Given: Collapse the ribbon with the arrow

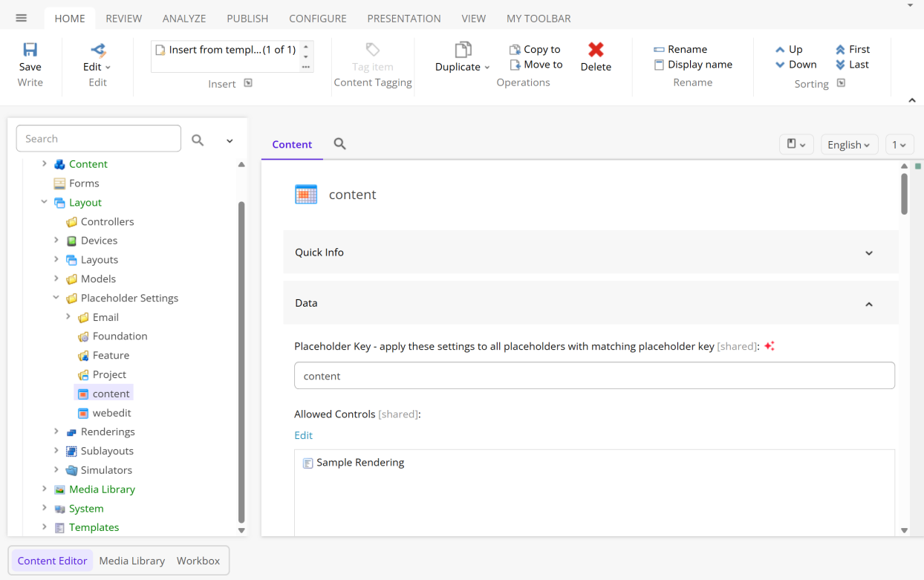Looking at the screenshot, I should coord(912,100).
